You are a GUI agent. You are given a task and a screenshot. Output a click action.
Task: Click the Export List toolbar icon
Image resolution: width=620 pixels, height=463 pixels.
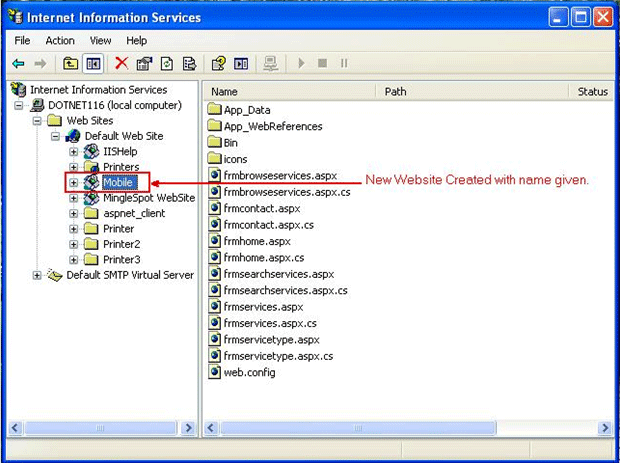point(189,63)
